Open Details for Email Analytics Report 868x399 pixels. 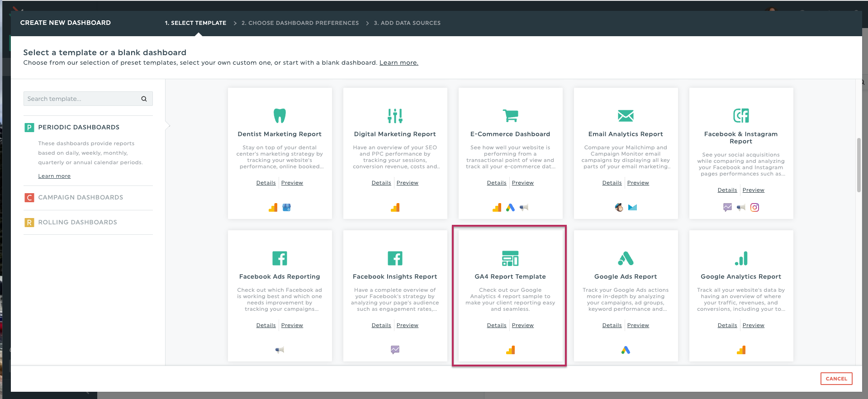click(612, 183)
